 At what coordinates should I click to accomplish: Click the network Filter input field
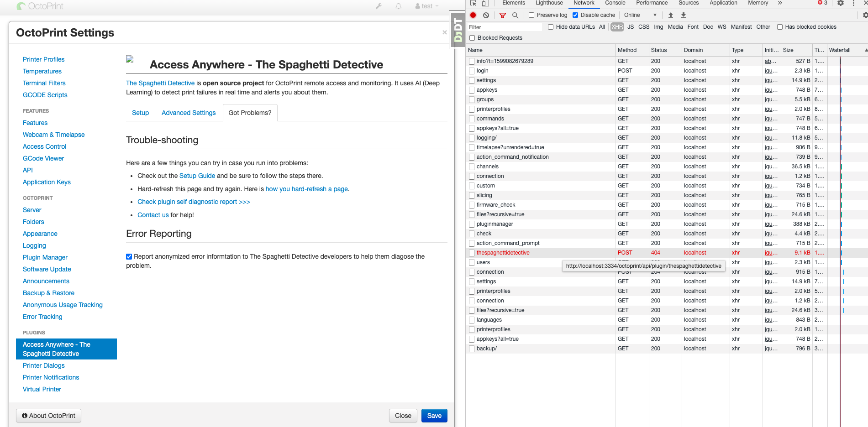coord(505,27)
